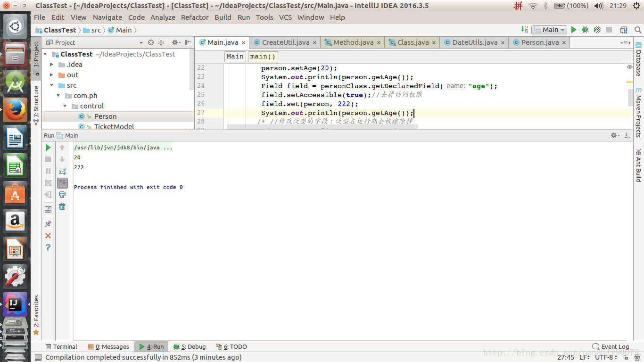Open Run panel gear settings dropdown
Viewport: 644px width, 362px height.
tap(616, 135)
